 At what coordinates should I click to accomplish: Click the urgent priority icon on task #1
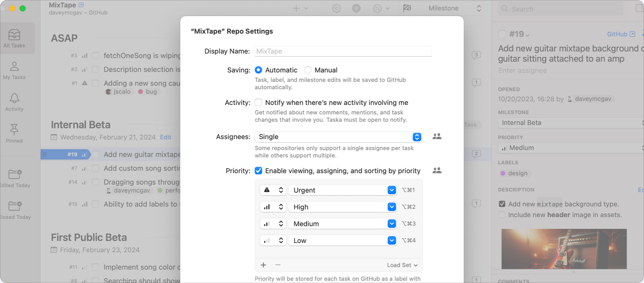(85, 83)
